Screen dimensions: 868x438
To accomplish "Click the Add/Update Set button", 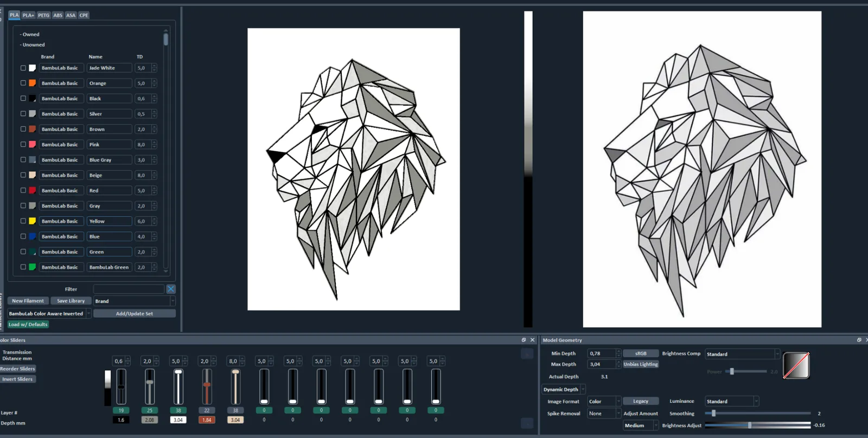I will [x=135, y=313].
